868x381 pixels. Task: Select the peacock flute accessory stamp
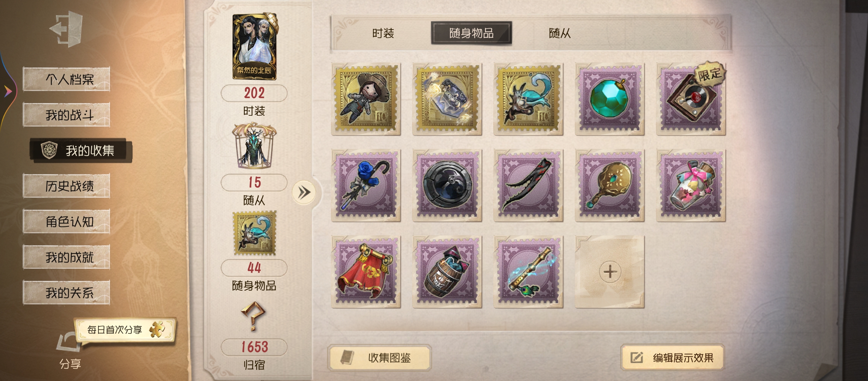528,272
